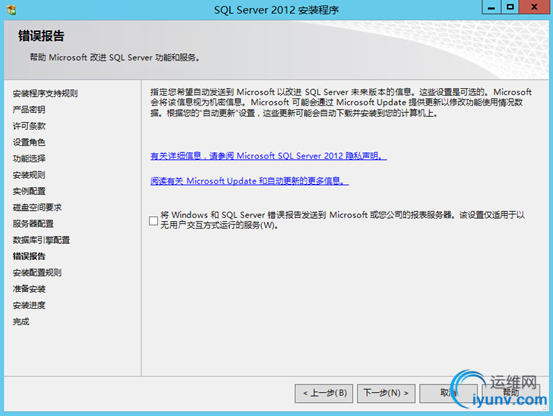Image resolution: width=553 pixels, height=416 pixels.
Task: Select 准备安装 step in sidebar
Action: tap(29, 289)
